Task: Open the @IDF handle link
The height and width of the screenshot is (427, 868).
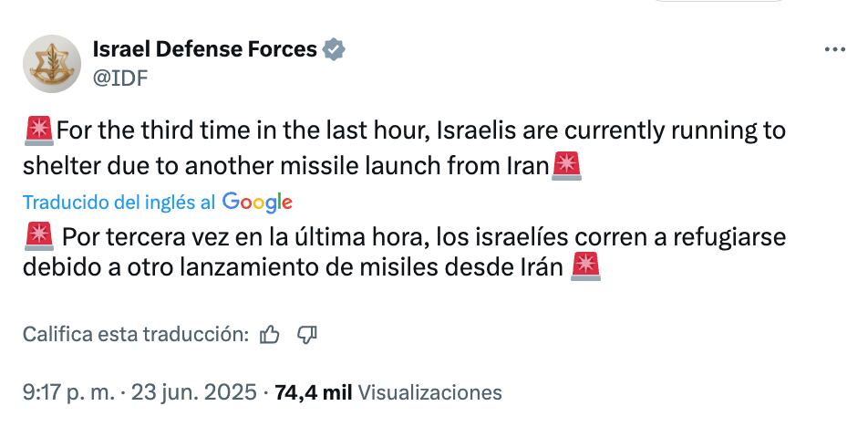Action: (120, 78)
